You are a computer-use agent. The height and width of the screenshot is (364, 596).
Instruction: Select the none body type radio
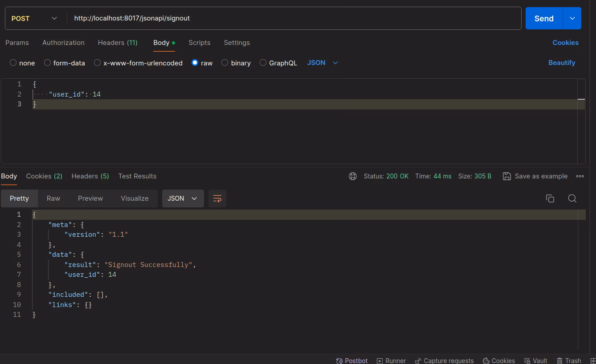(13, 63)
